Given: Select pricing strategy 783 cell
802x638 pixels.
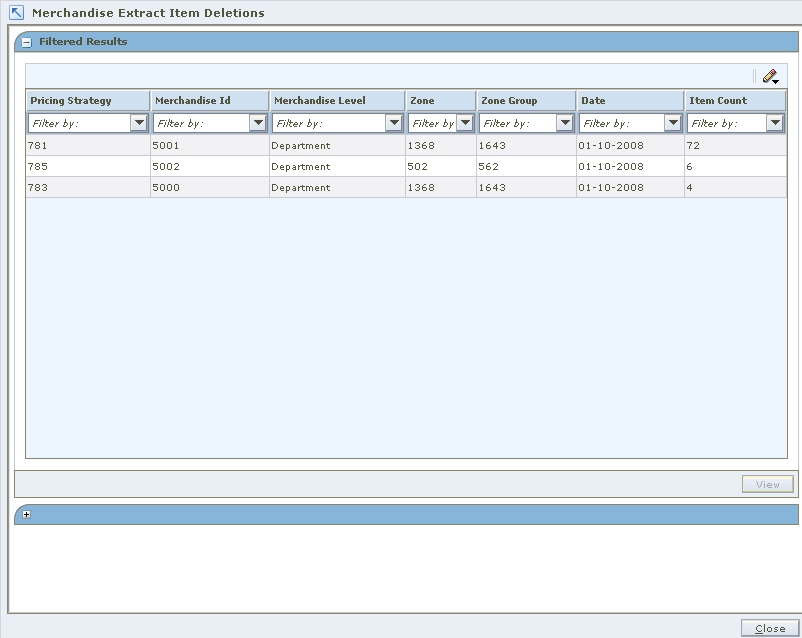Looking at the screenshot, I should pyautogui.click(x=88, y=187).
